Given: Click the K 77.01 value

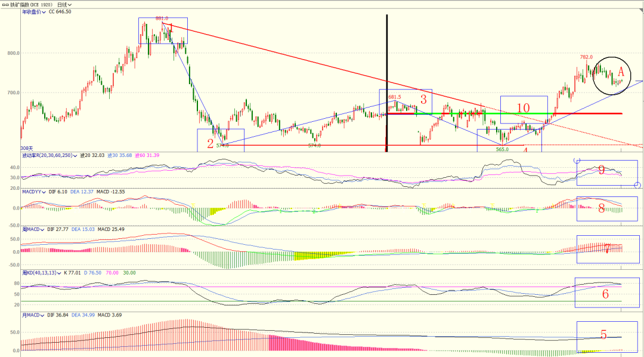Looking at the screenshot, I should click(x=73, y=273).
